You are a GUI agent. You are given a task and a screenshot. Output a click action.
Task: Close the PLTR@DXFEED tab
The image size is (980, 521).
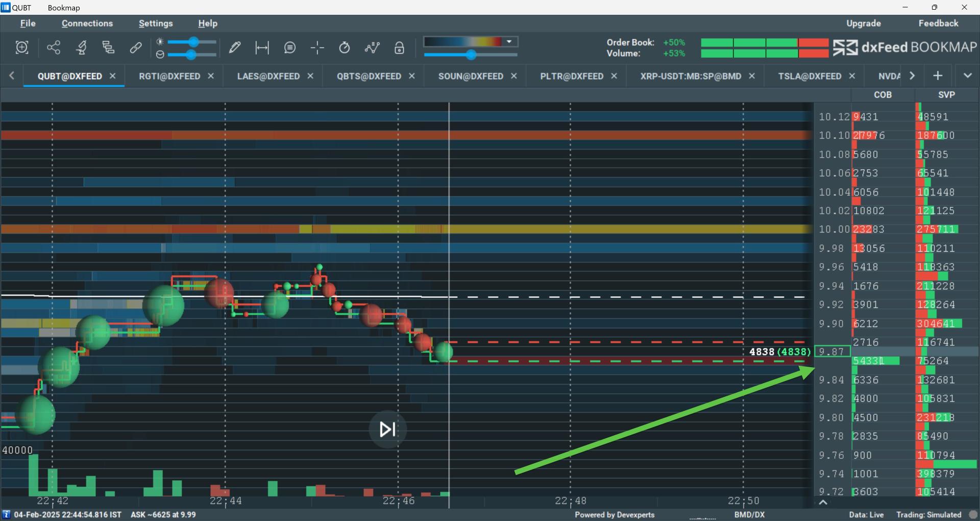coord(614,76)
